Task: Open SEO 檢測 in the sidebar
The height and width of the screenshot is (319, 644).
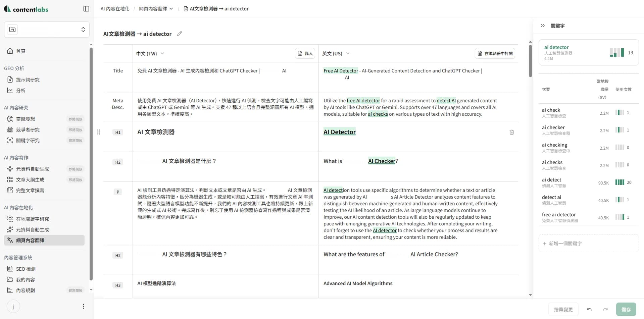Action: click(26, 269)
